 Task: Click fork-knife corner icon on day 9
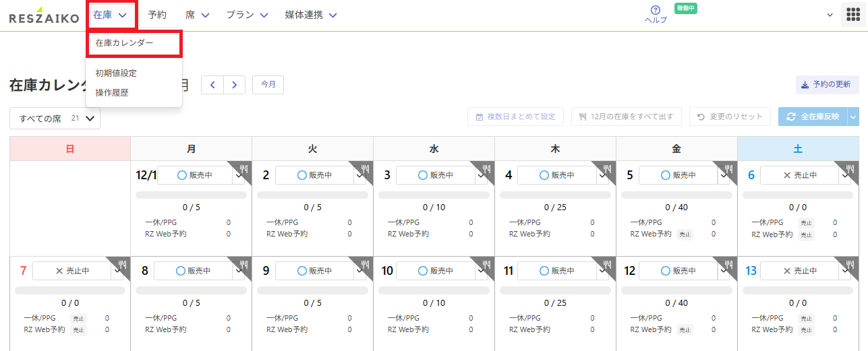(365, 264)
